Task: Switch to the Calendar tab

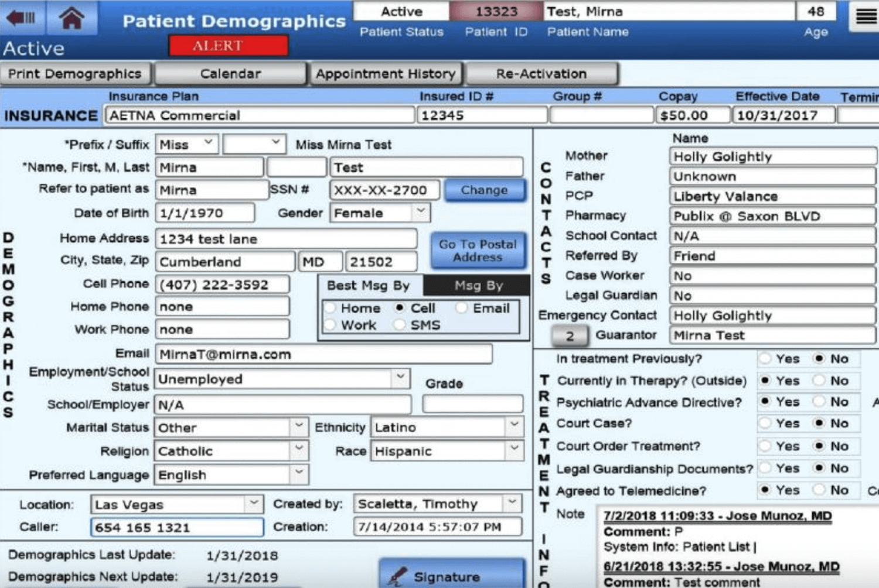Action: click(230, 74)
